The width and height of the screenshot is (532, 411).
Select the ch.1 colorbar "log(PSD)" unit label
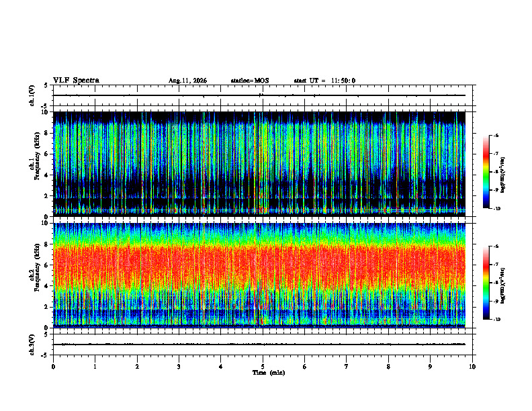(x=503, y=175)
